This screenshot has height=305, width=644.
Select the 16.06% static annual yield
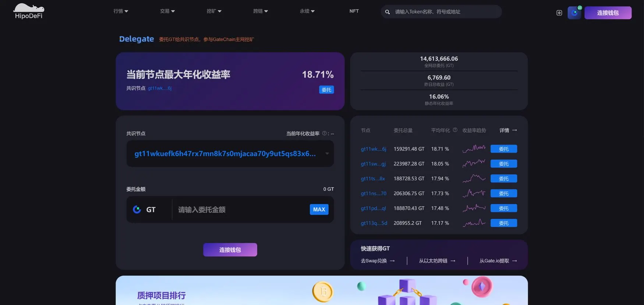point(439,97)
